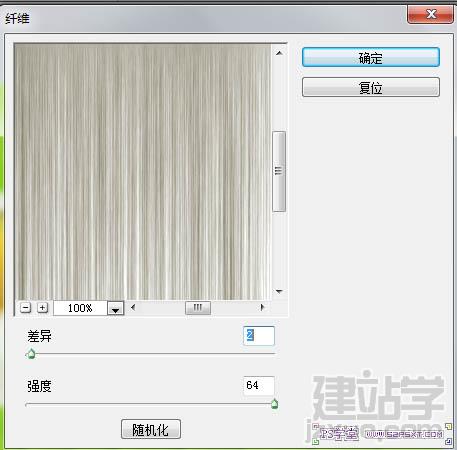The image size is (457, 450).
Task: Click the preview scroll down arrow
Action: [279, 292]
